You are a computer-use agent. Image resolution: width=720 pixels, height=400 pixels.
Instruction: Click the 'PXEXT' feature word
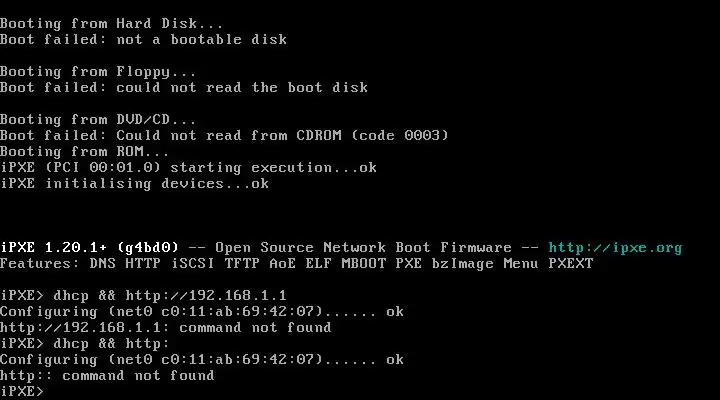pyautogui.click(x=571, y=264)
